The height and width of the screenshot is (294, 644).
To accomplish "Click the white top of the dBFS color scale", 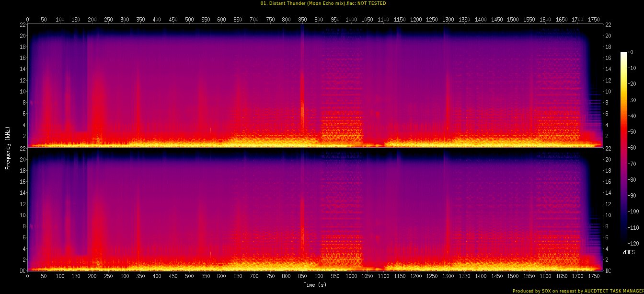I will click(623, 53).
